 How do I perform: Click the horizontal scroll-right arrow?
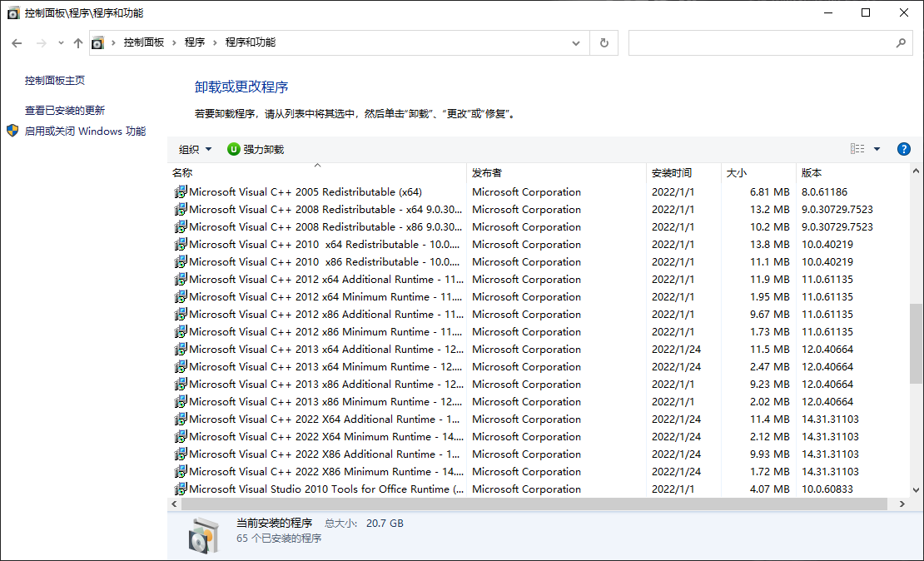(x=902, y=504)
